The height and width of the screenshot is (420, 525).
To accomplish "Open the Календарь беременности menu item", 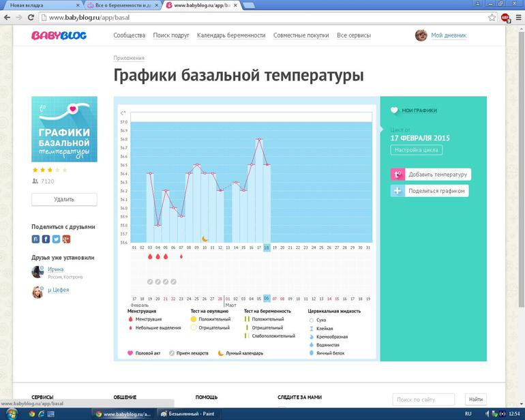I will point(230,35).
